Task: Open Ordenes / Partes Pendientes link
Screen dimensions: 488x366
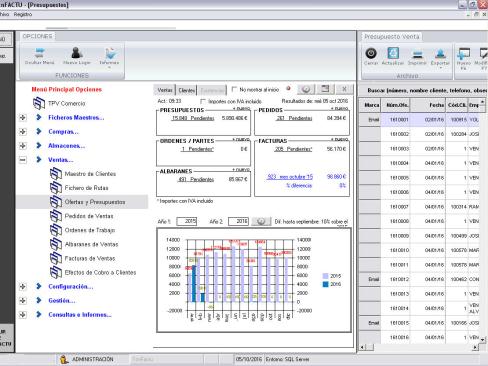Action: pos(197,149)
